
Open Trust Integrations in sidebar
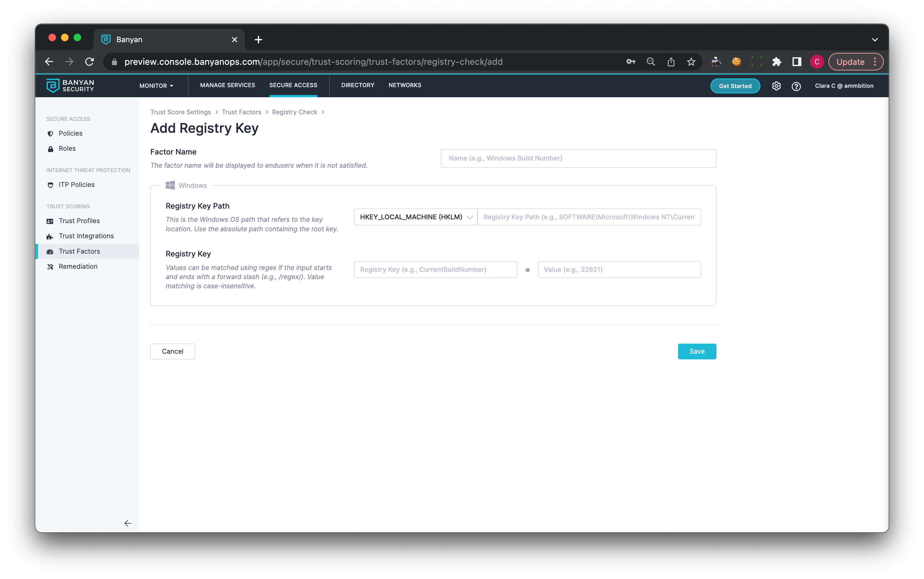(86, 236)
